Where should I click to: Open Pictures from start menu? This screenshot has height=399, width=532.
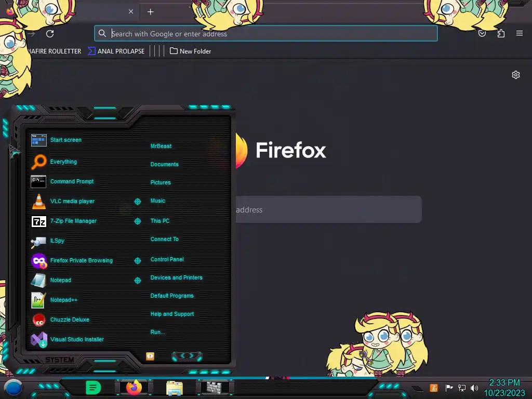click(161, 182)
